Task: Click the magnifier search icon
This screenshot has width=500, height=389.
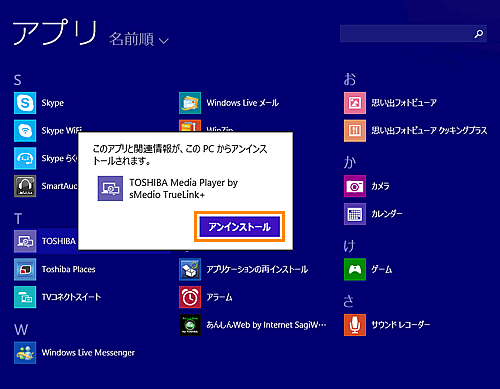Action: pos(479,34)
